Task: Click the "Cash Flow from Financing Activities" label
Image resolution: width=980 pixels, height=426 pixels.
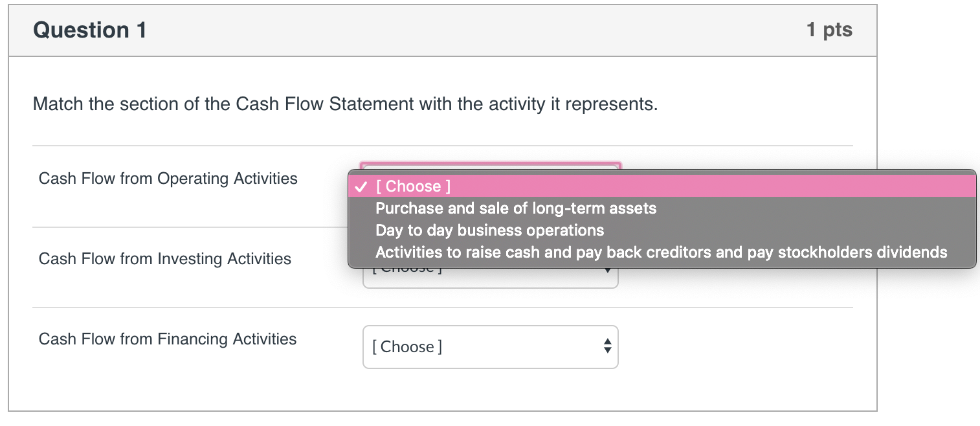Action: 167,339
